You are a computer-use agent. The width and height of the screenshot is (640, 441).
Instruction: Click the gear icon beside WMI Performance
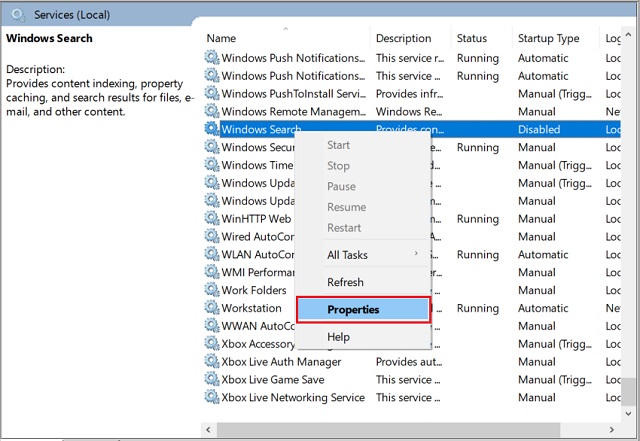(x=211, y=272)
